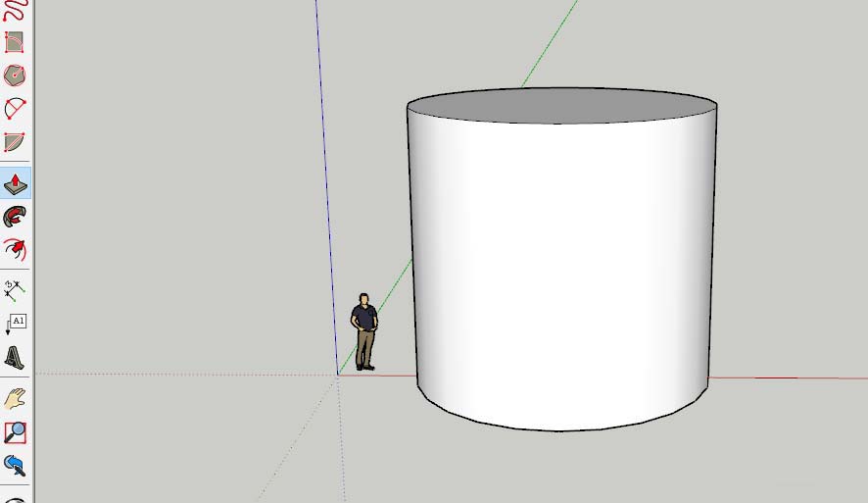Select the 3D Text tool
Screen dimensions: 868x503
15,357
